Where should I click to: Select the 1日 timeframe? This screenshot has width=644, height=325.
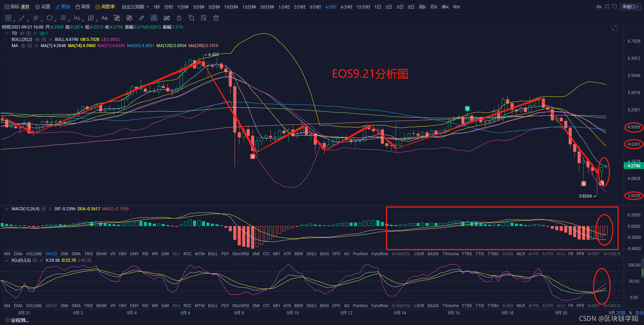point(378,7)
